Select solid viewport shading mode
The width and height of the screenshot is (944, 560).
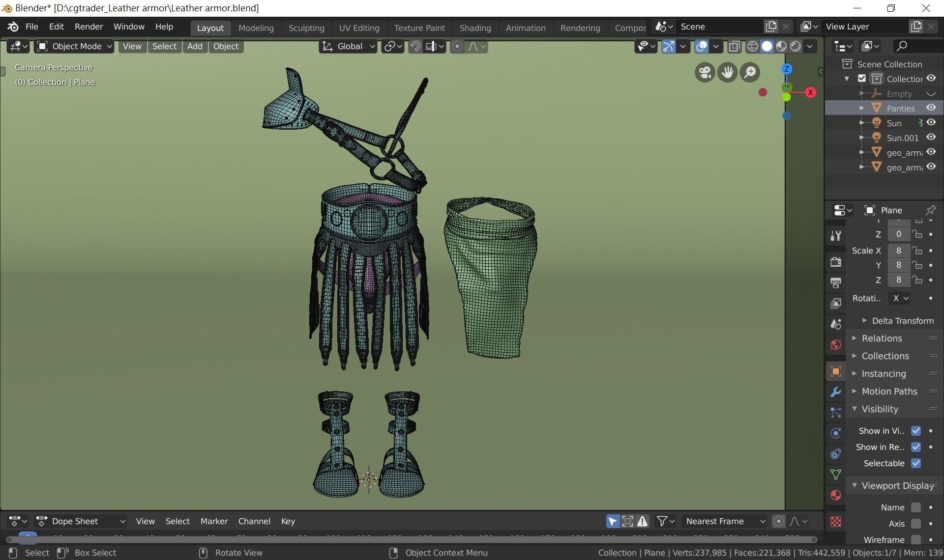pos(767,46)
